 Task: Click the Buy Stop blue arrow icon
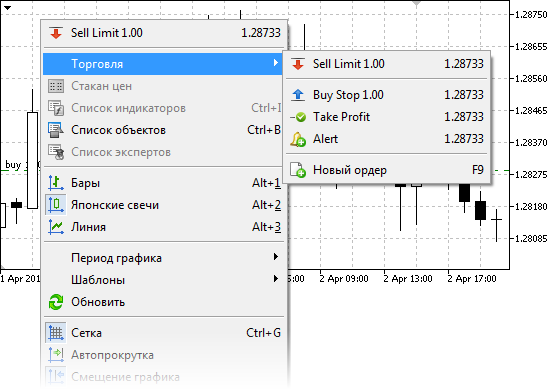click(x=298, y=95)
